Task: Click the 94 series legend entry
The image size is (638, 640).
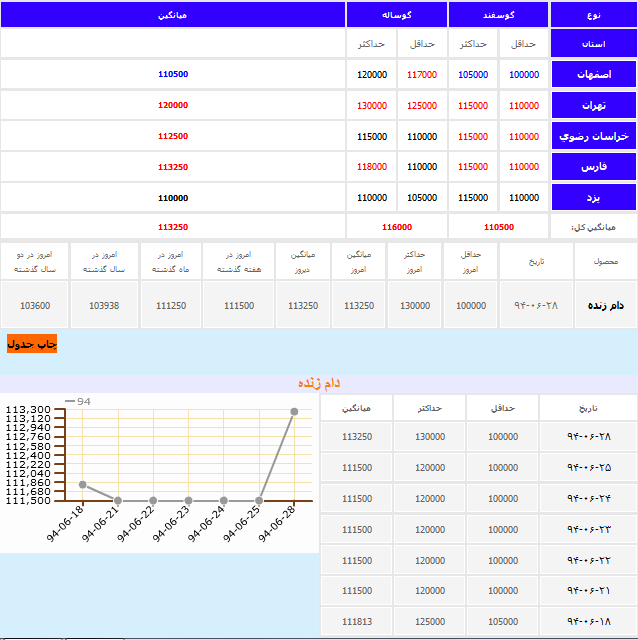Action: [78, 401]
